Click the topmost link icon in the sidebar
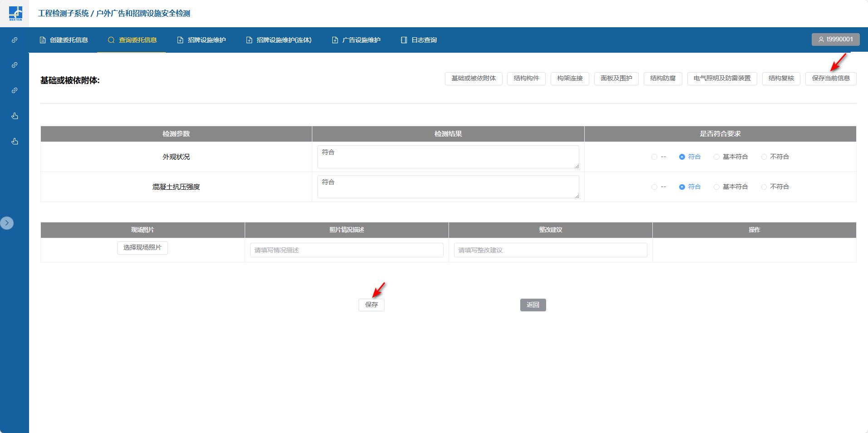868x433 pixels. (x=15, y=40)
